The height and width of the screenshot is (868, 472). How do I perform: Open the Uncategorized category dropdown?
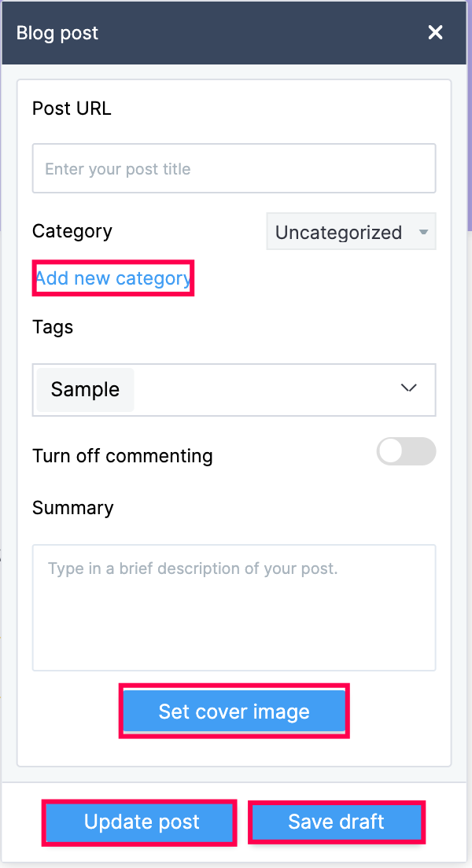click(x=351, y=232)
